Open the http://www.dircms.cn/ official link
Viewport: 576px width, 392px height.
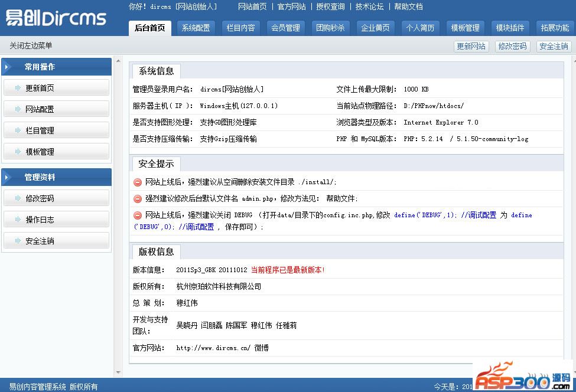coord(213,348)
